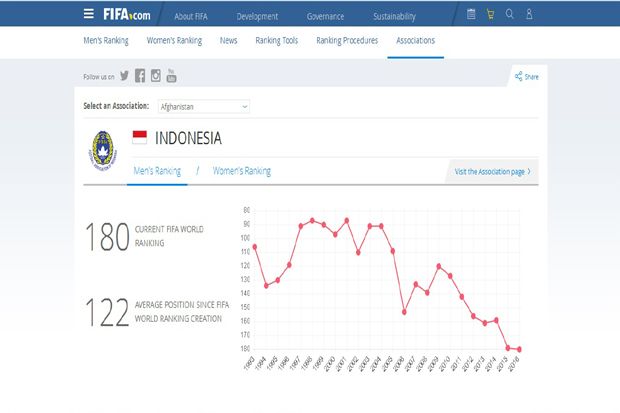Click 'CURRENT FIFA WORLD RANKING' label
620x413 pixels.
tap(169, 236)
